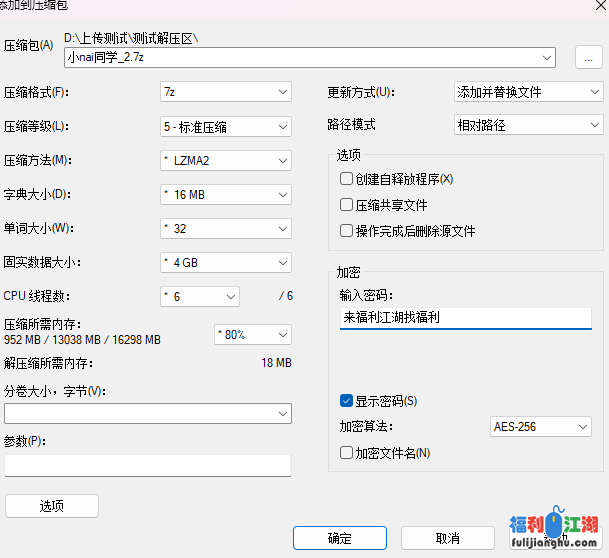Open the 路径模式 dropdown (相对路径)
This screenshot has height=558, width=609.
(x=592, y=126)
